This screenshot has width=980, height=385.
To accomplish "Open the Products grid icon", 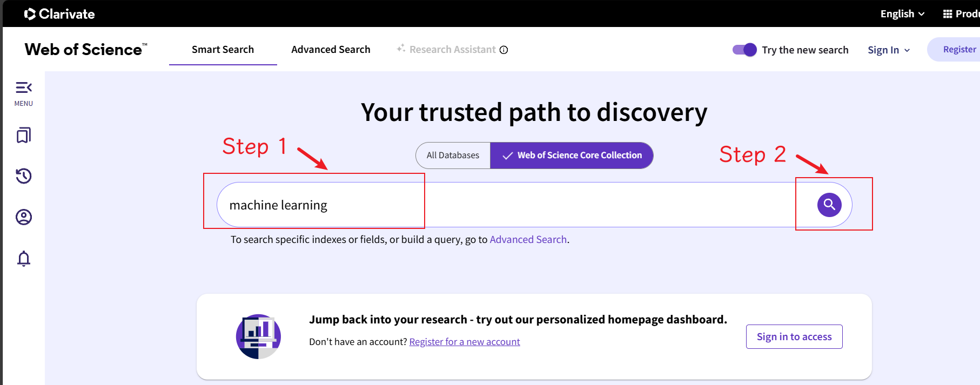I will 948,14.
